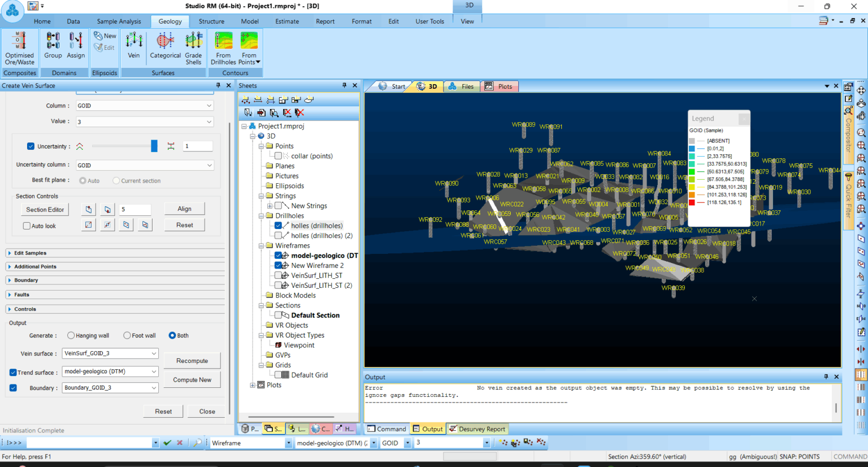Click uncertainty range icon beside slider

171,146
